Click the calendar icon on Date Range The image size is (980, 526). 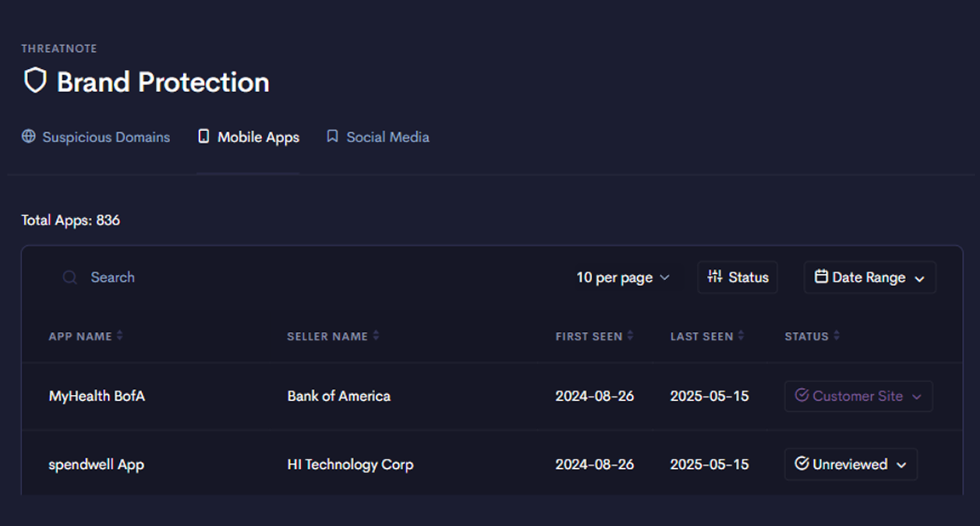[x=821, y=277]
